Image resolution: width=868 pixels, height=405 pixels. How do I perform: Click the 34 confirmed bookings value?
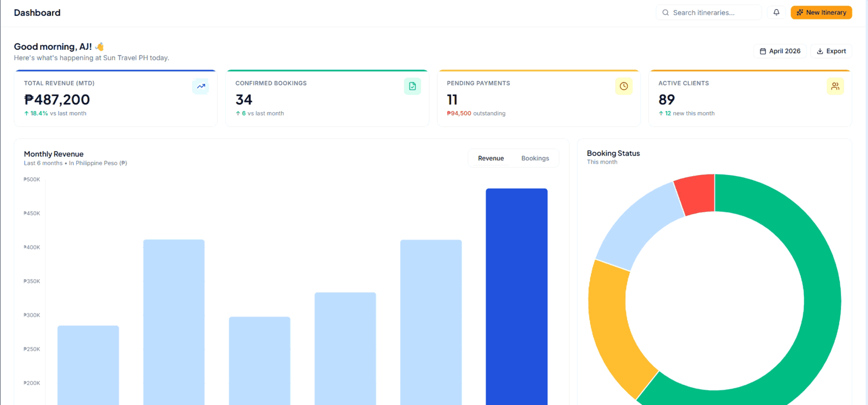tap(244, 100)
